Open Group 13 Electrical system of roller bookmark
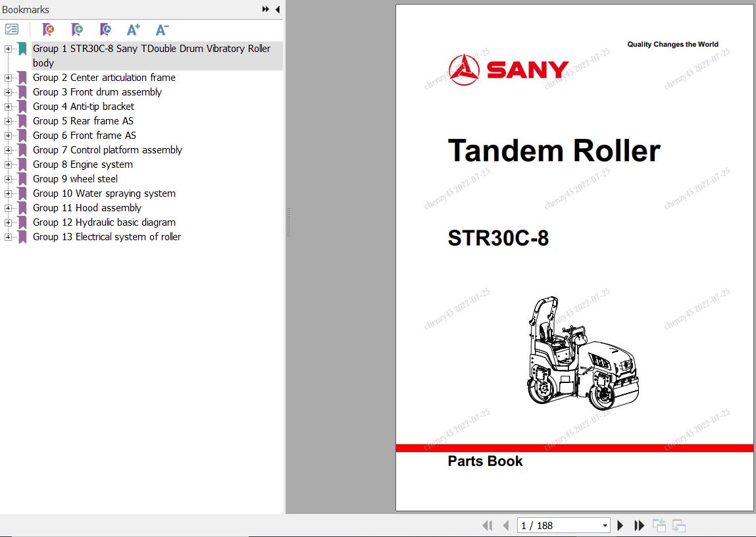 pyautogui.click(x=107, y=237)
